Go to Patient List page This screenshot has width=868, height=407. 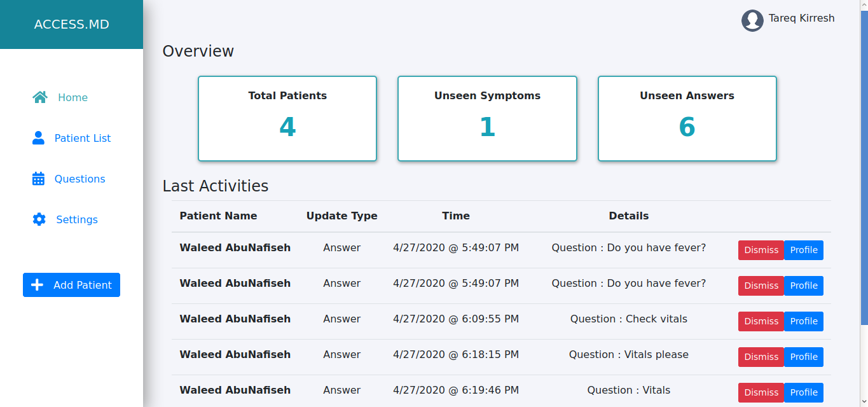click(x=83, y=138)
